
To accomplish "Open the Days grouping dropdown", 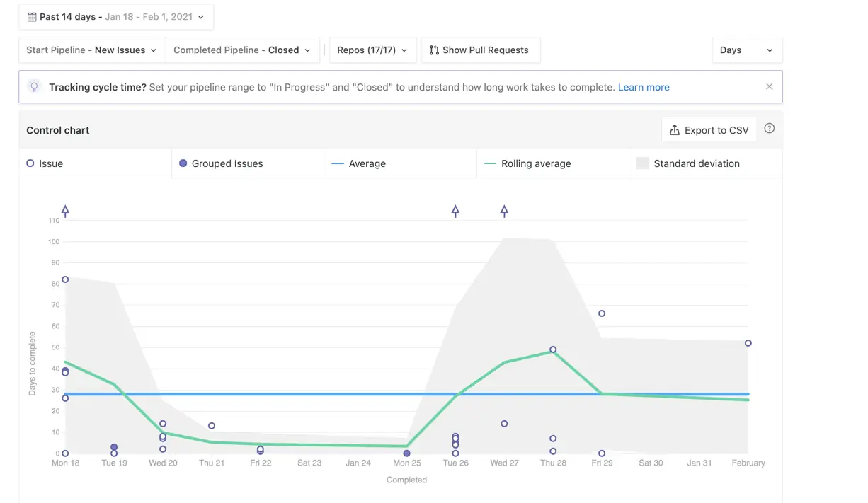I will click(x=747, y=50).
